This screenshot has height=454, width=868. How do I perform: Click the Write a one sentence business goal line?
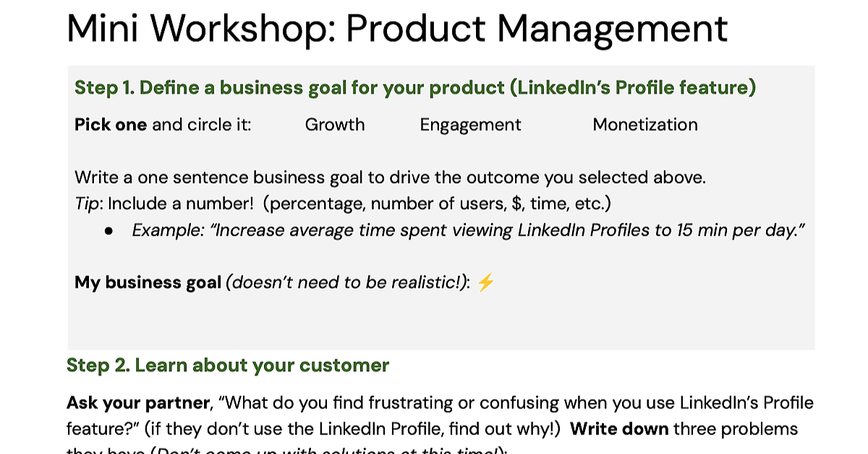click(x=390, y=178)
